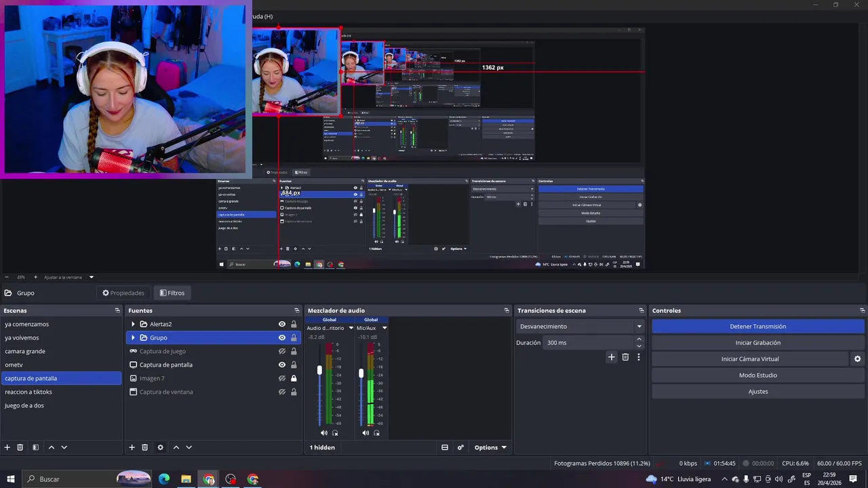Viewport: 868px width, 488px height.
Task: Open the audio mixer Options dropdown
Action: point(490,447)
